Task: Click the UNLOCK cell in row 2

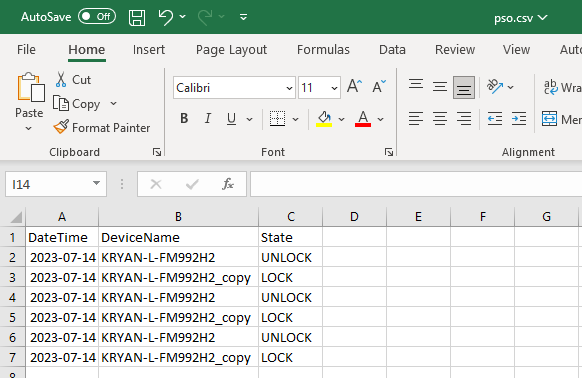Action: [x=290, y=257]
